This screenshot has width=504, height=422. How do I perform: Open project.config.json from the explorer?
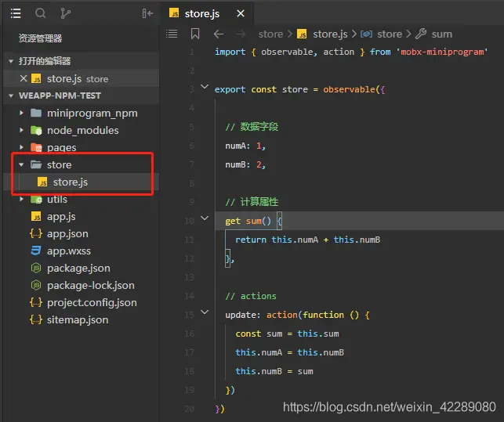pos(92,302)
